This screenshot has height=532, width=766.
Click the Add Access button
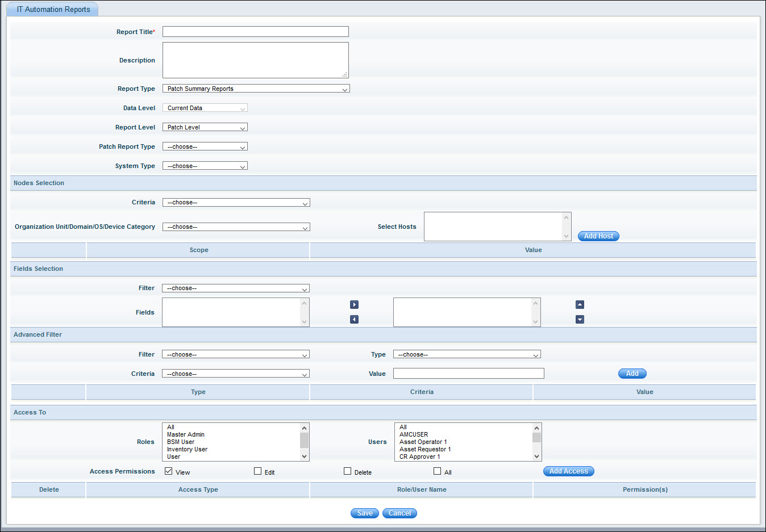point(568,471)
